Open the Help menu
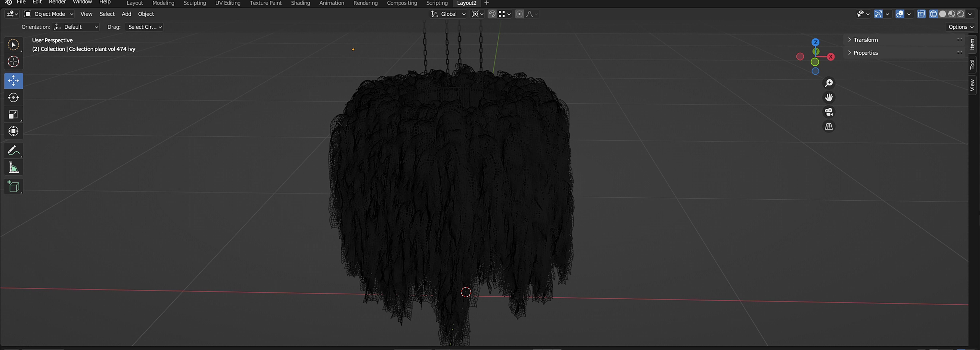 click(105, 2)
